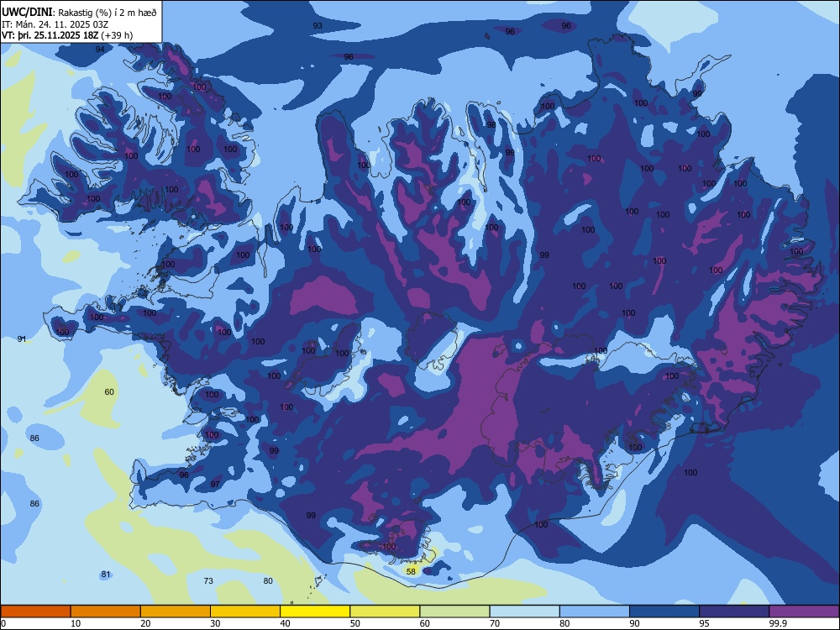This screenshot has width=840, height=630.
Task: Select the navy 95–99.9 legend swatch
Action: pyautogui.click(x=734, y=612)
